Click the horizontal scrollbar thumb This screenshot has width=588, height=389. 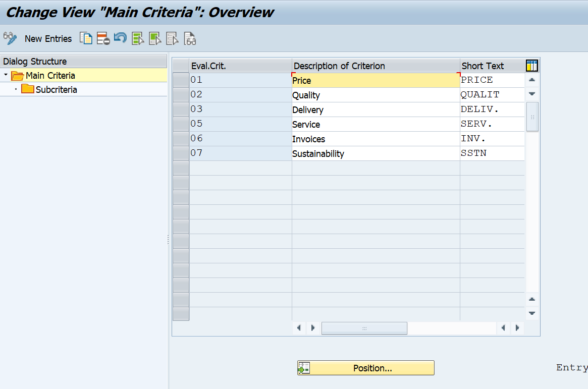click(x=364, y=328)
